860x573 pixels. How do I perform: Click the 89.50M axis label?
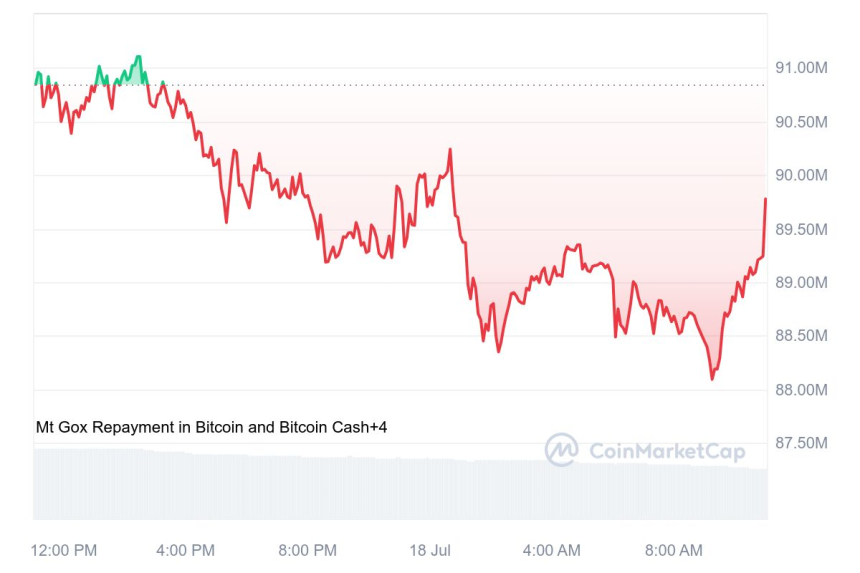tap(801, 229)
